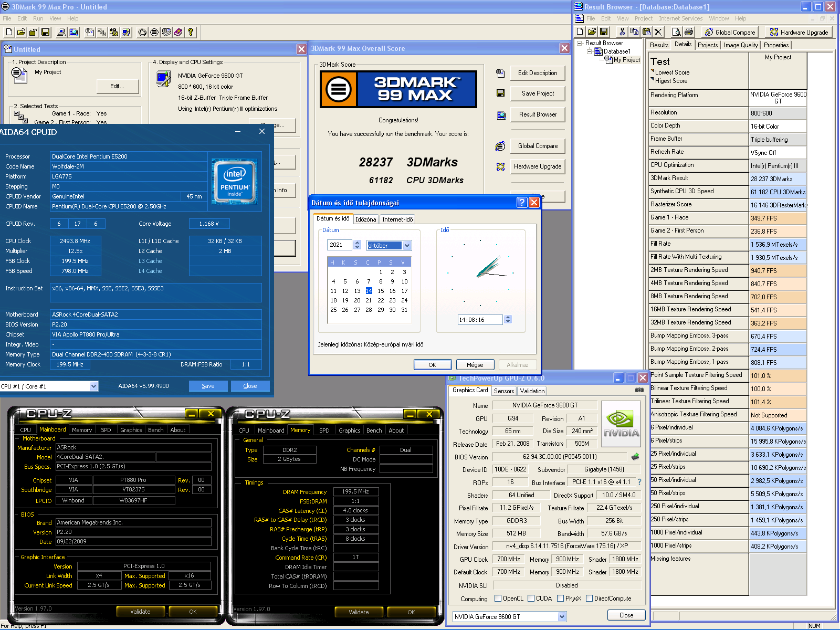Click the GPU-Z screenshot camera icon

pos(639,390)
